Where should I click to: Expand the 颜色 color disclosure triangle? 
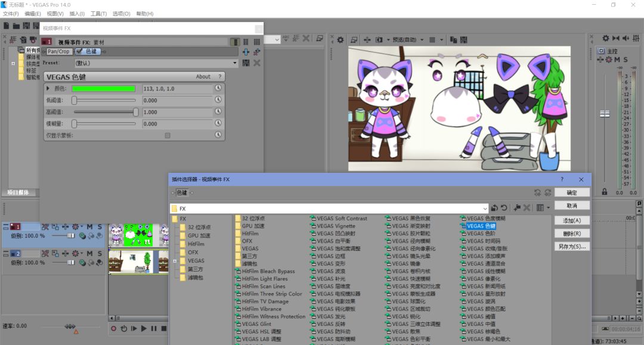(48, 89)
